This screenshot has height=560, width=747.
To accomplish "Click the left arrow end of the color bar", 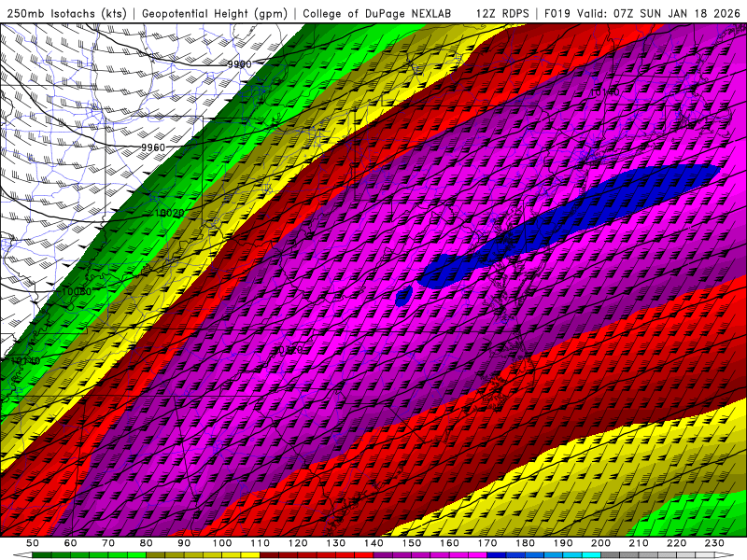I will point(22,555).
